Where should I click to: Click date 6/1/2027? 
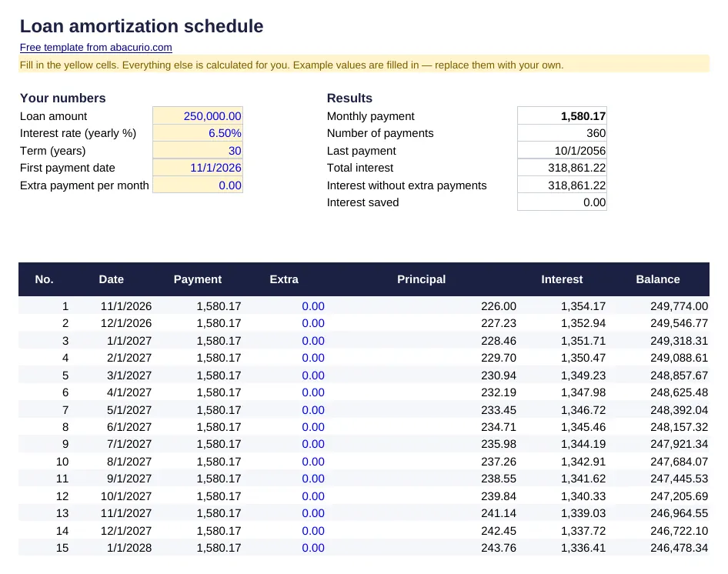click(129, 427)
